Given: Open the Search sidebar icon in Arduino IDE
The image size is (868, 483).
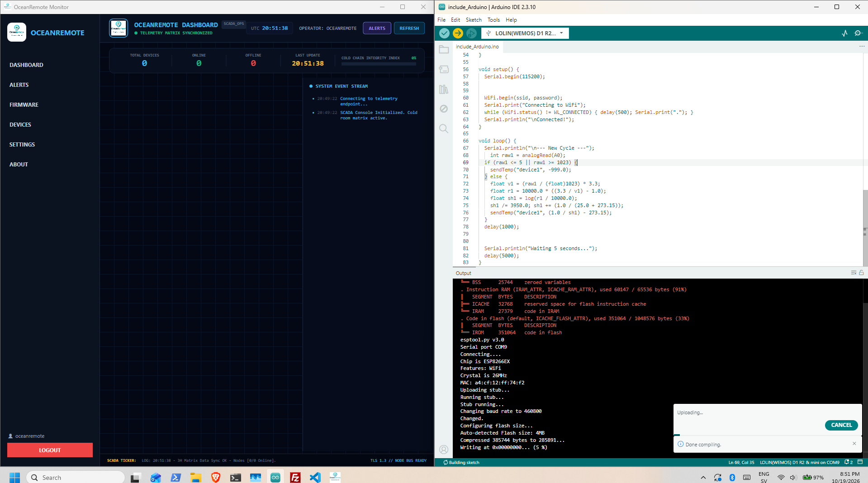Looking at the screenshot, I should pos(444,128).
